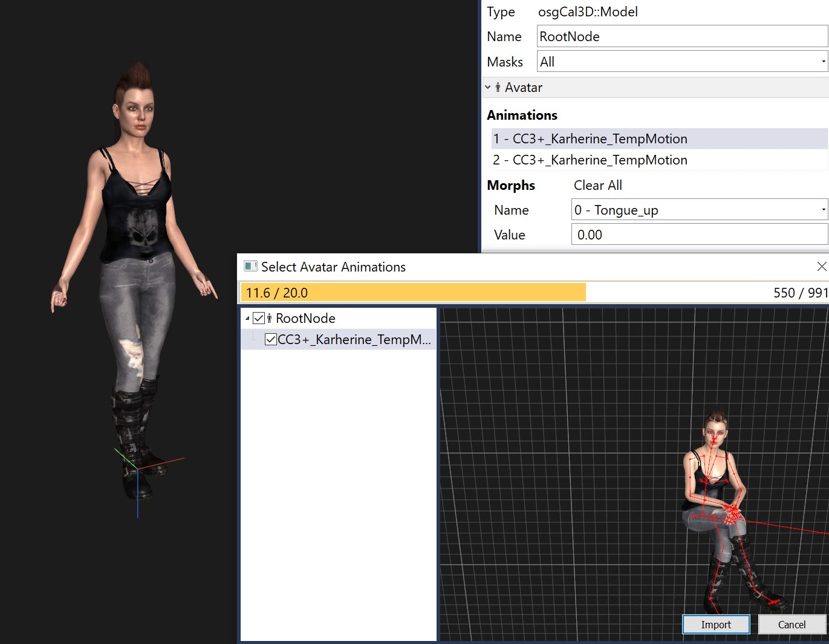Toggle the CC3+_Karherine_TempM... checkbox

[x=271, y=339]
